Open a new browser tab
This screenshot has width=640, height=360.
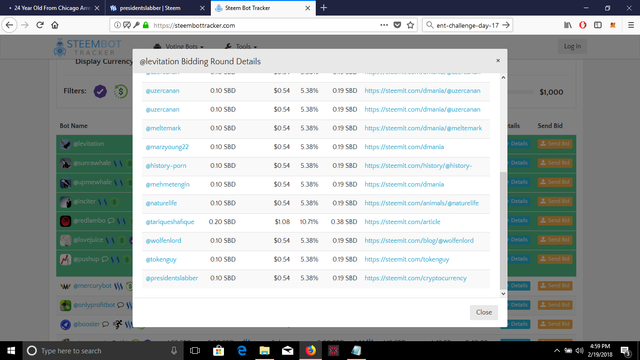pos(324,8)
